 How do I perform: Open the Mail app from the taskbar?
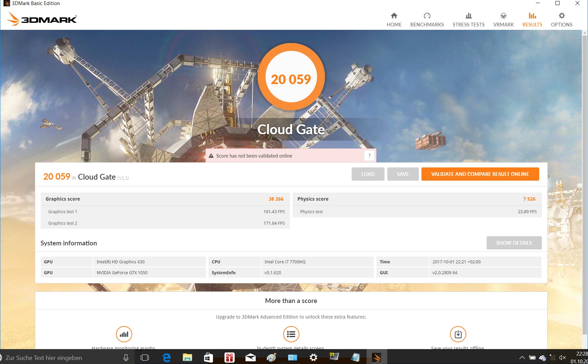click(x=251, y=358)
